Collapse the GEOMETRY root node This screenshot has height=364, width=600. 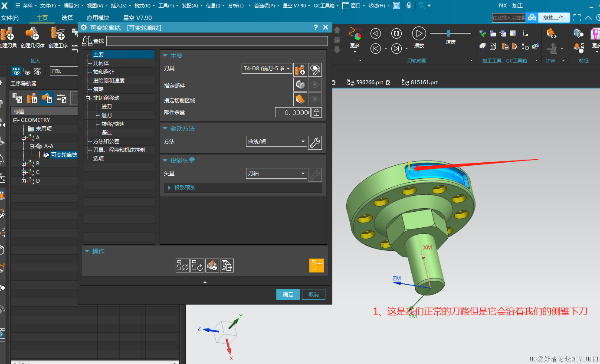[x=16, y=120]
